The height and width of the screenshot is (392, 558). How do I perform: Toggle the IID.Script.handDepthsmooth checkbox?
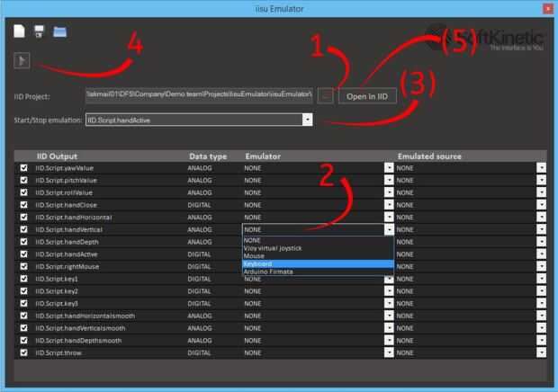pos(23,340)
